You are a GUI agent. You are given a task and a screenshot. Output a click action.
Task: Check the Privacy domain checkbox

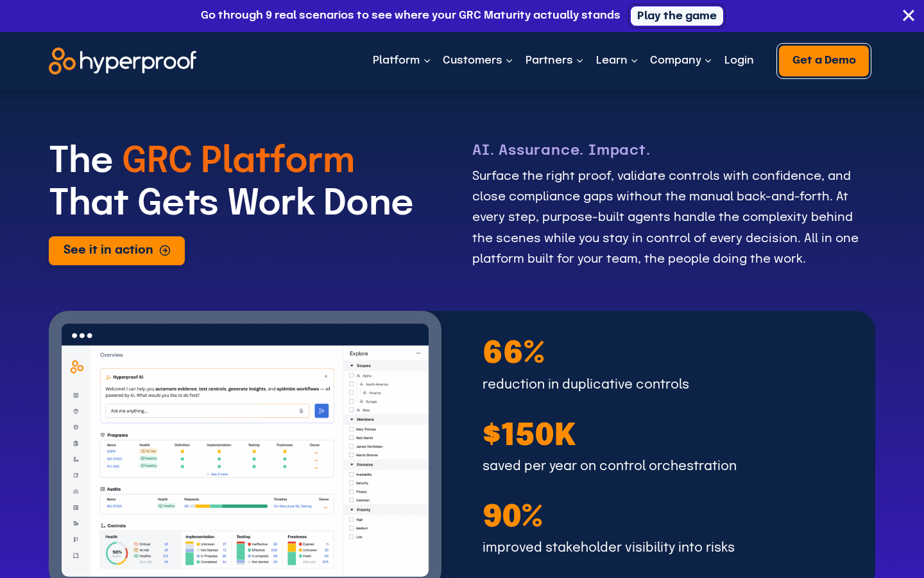click(352, 491)
